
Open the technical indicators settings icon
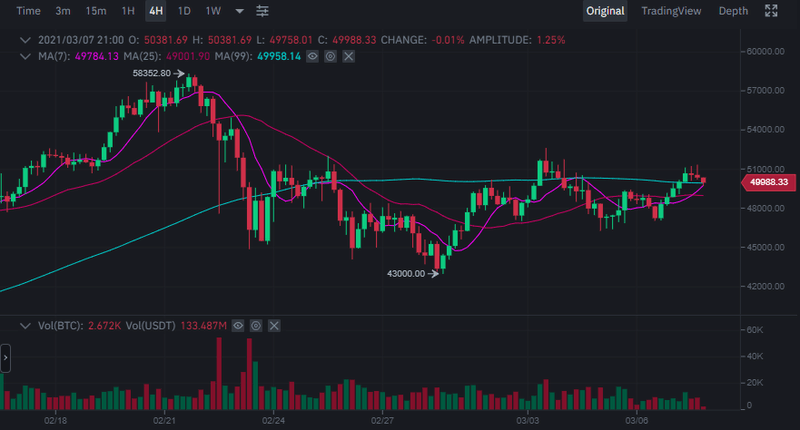(262, 11)
